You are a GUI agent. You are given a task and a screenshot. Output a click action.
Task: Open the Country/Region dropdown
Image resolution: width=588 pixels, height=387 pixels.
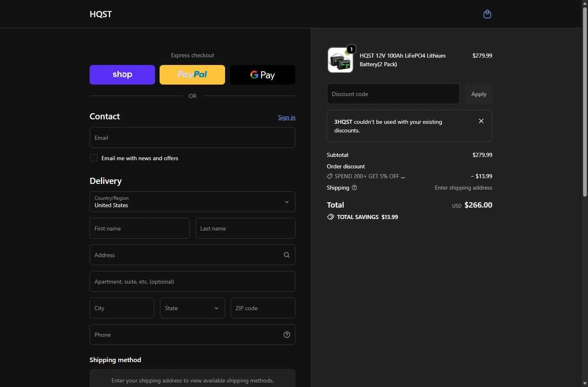click(x=192, y=202)
